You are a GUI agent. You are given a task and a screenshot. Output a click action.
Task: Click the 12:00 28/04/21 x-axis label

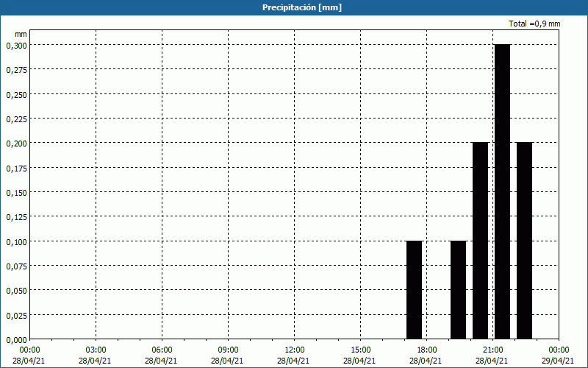[x=293, y=355]
